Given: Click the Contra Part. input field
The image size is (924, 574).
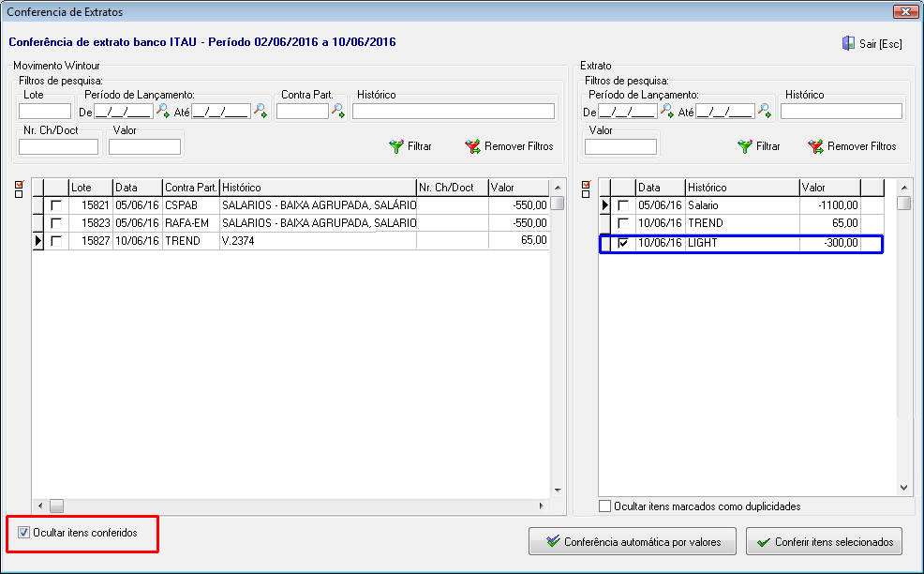Looking at the screenshot, I should tap(303, 111).
